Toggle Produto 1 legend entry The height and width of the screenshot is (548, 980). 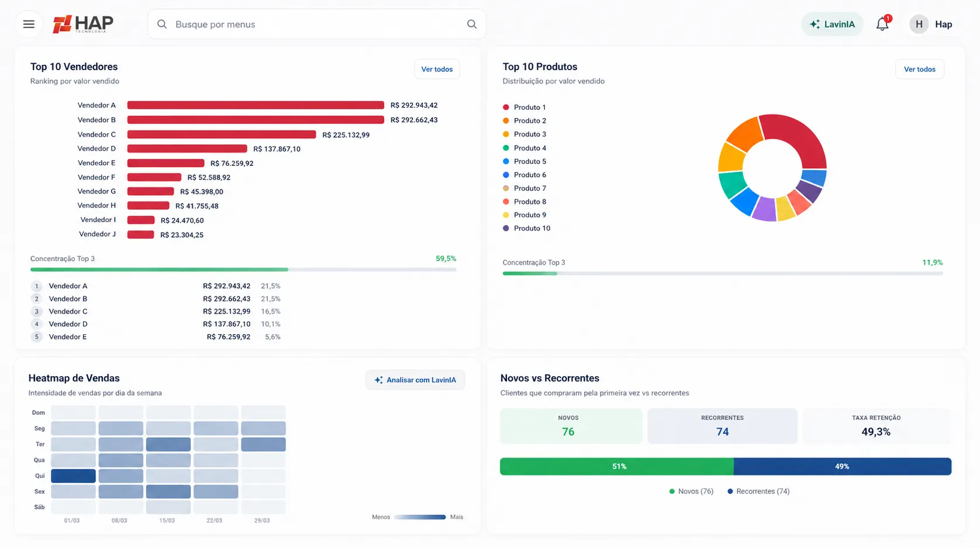point(524,107)
